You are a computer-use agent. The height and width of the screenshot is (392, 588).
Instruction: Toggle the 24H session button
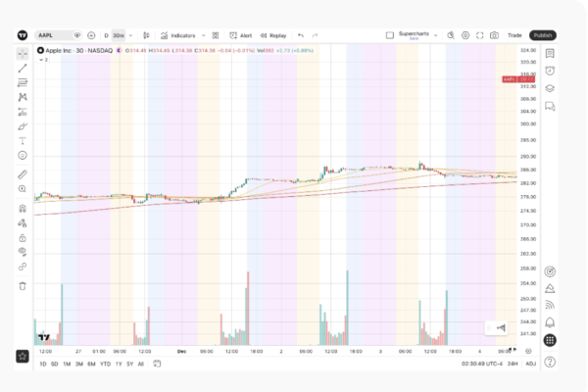click(513, 364)
